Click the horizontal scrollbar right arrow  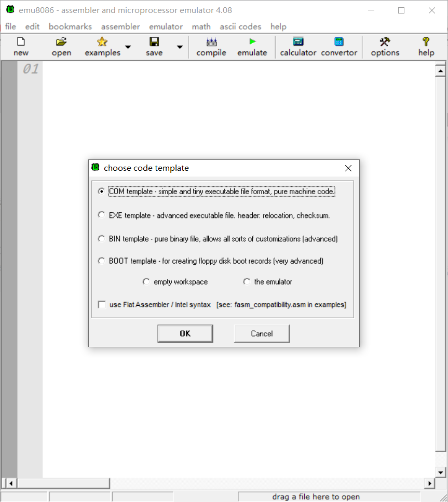[x=429, y=483]
